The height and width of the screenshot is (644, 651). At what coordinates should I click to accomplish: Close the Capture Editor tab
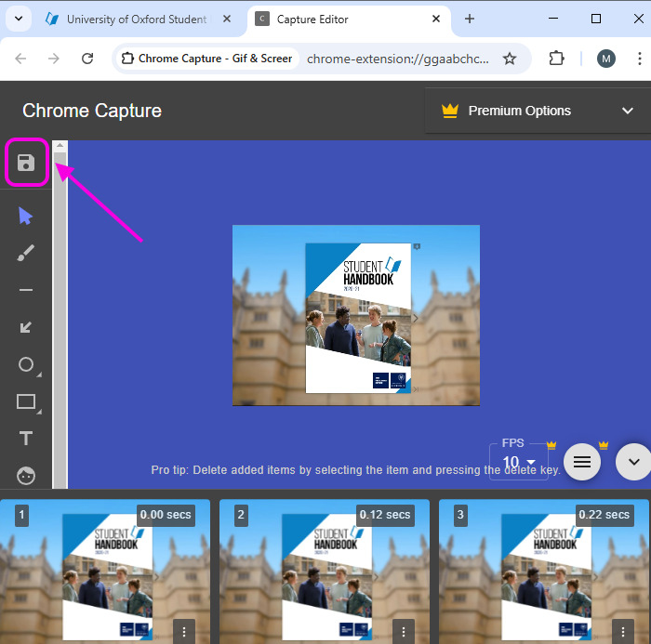pyautogui.click(x=436, y=19)
